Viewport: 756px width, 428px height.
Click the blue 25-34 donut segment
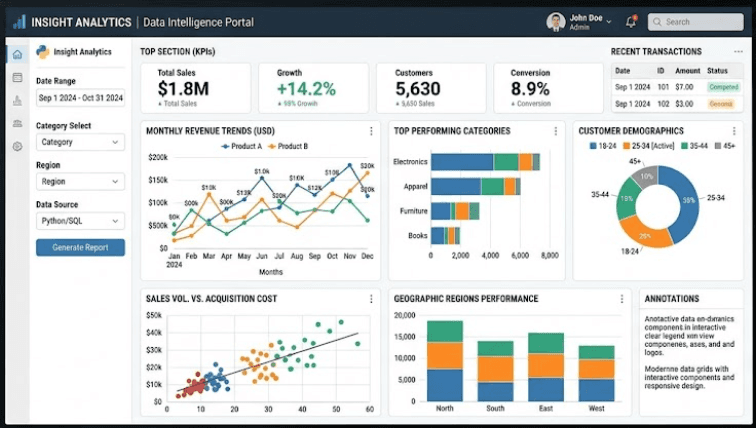[x=688, y=202]
